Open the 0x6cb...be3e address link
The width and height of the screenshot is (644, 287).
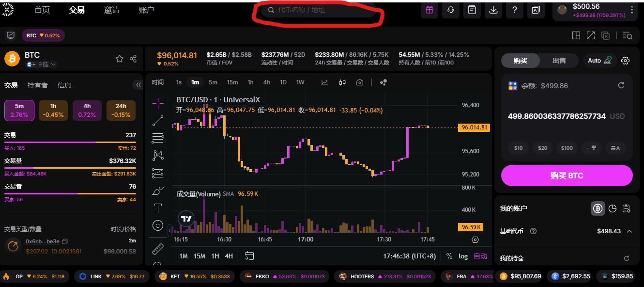point(43,241)
